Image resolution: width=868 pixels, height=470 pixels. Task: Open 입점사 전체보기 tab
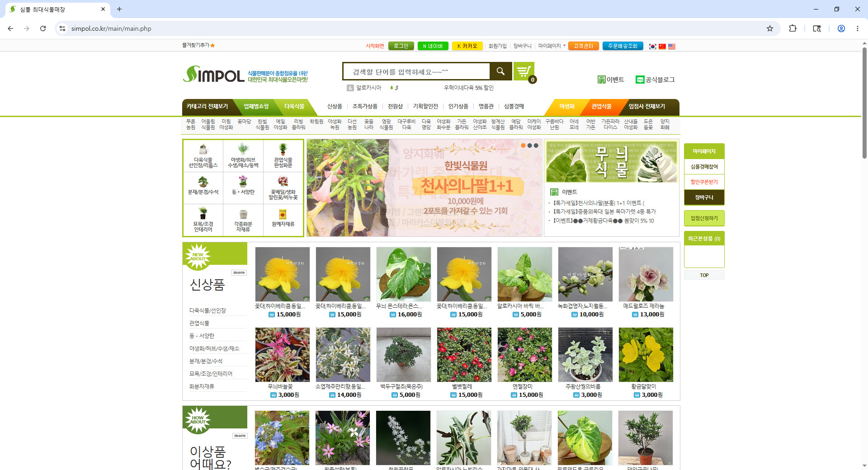tap(647, 107)
